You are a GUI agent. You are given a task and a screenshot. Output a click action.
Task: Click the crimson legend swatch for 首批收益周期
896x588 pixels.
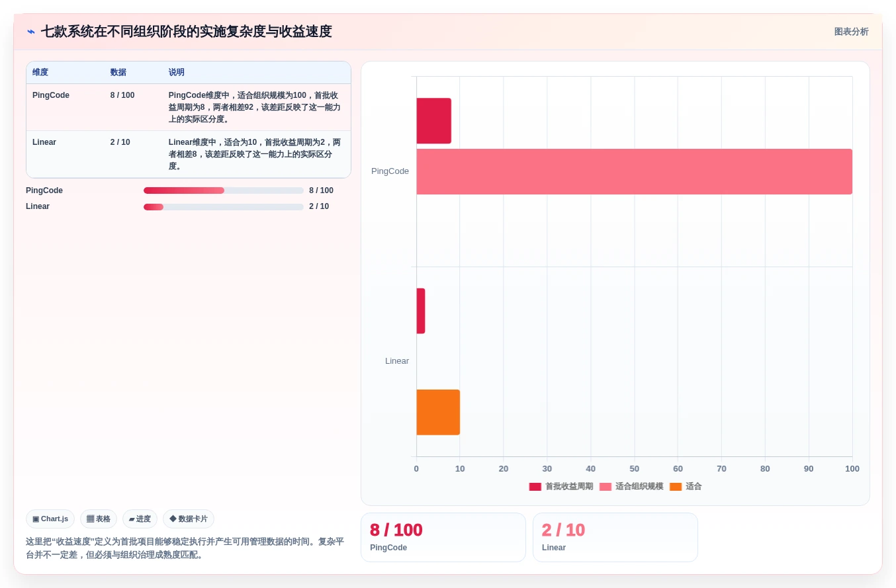pos(535,487)
